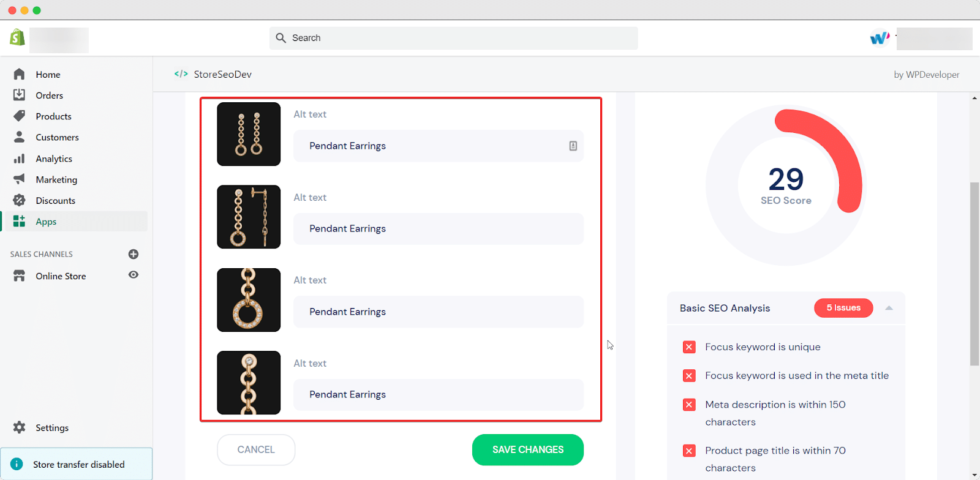Click the Analytics bar chart icon
Screen dimensions: 980x480
(x=20, y=159)
